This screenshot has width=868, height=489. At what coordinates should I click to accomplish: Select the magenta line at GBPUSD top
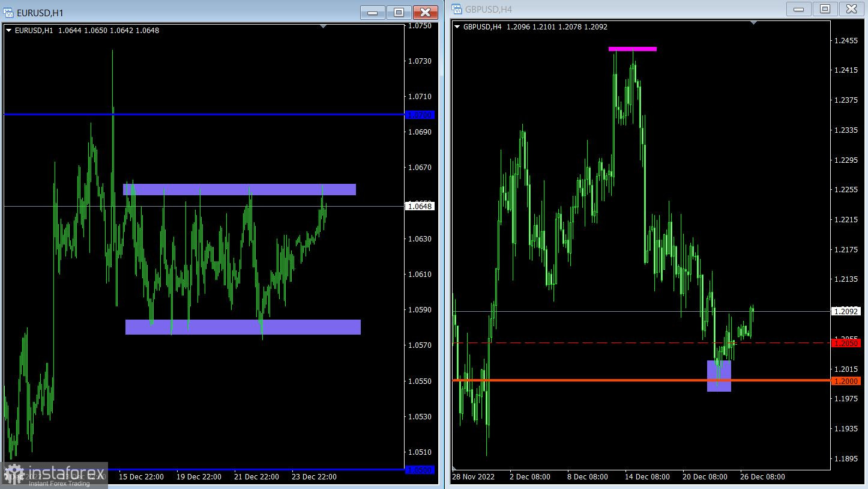point(633,49)
